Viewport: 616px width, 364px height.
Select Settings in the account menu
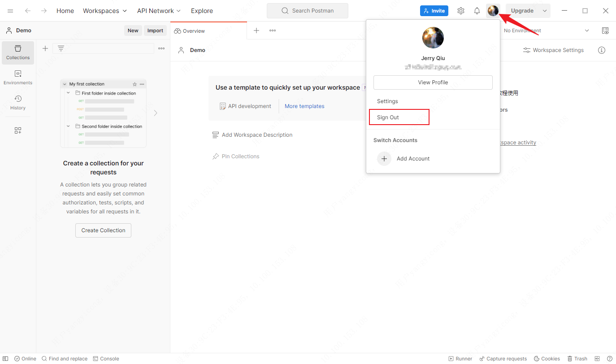click(x=387, y=101)
